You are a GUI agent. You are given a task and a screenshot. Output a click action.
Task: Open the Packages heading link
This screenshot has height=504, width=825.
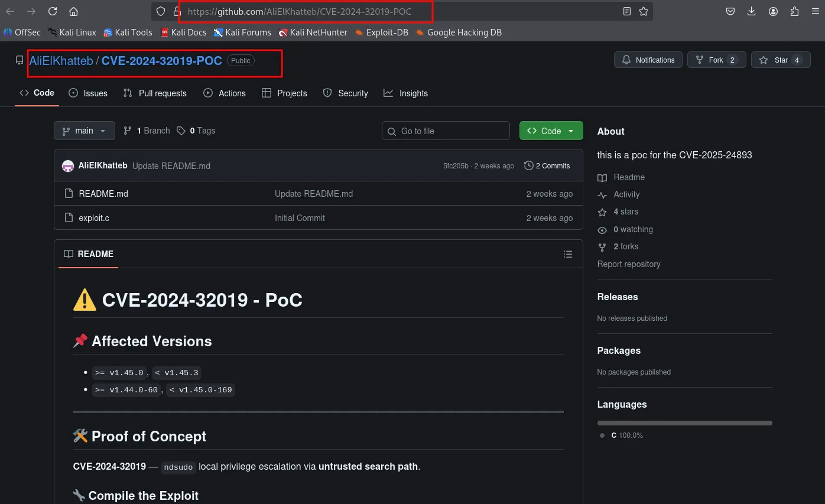pos(619,350)
